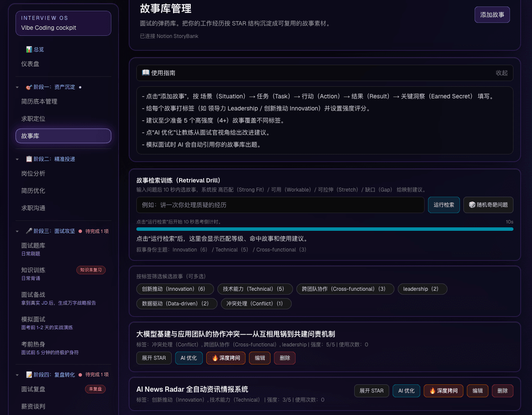Collapse the 阶段一 资产沉淀 section
The image size is (532, 415).
(x=17, y=87)
